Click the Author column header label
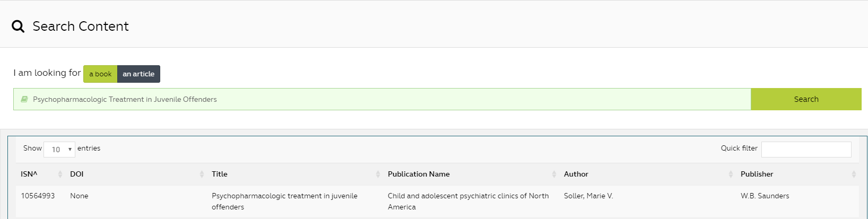 (x=576, y=174)
